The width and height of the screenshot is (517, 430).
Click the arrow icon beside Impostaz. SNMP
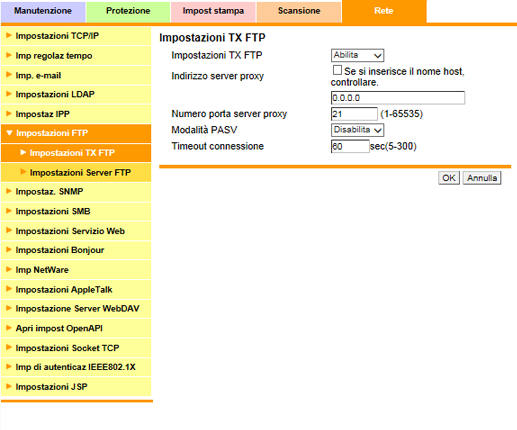[9, 191]
